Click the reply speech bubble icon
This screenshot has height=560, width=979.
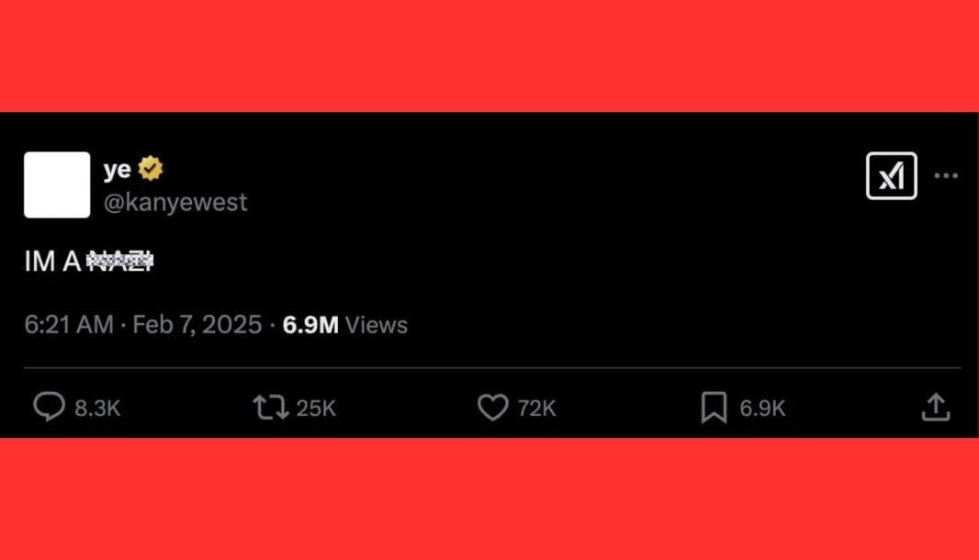pos(51,407)
